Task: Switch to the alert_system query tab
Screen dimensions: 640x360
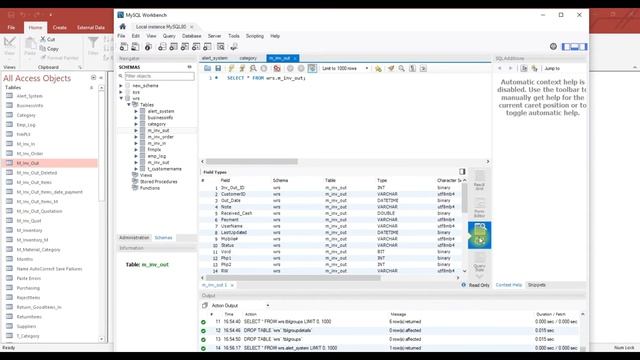Action: [214, 58]
